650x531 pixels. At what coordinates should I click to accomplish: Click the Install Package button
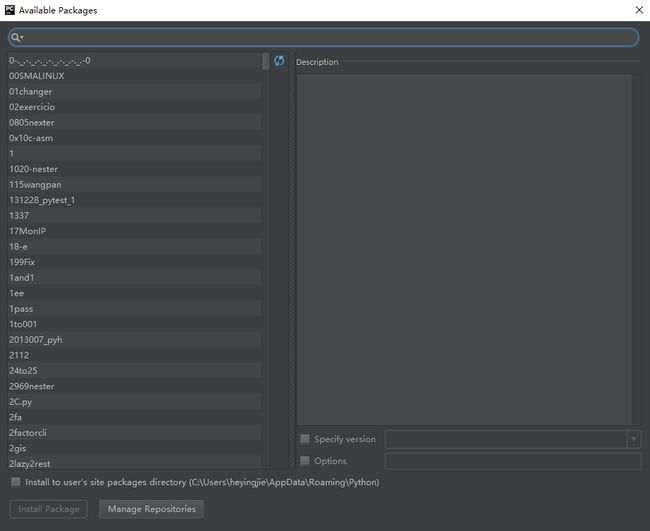click(x=49, y=509)
